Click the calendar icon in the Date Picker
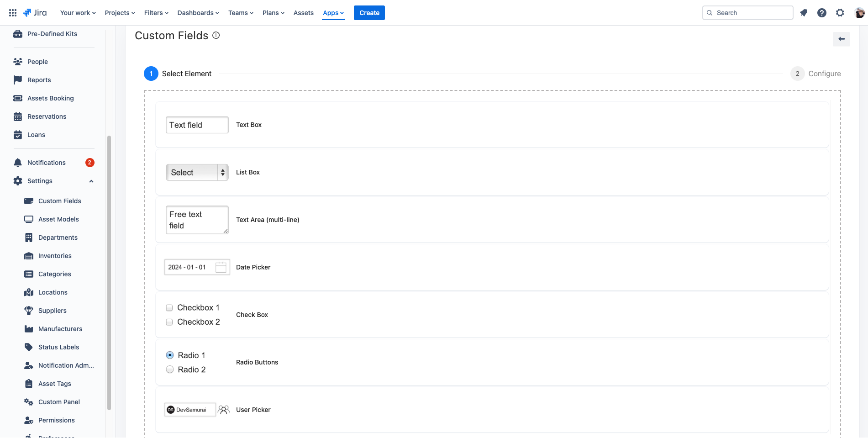 pyautogui.click(x=221, y=267)
